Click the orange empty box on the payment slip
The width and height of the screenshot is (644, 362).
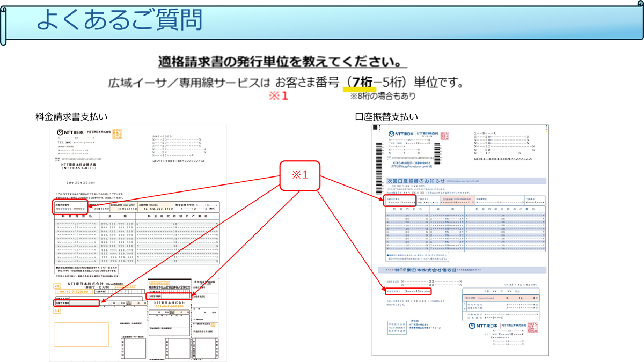point(74,334)
